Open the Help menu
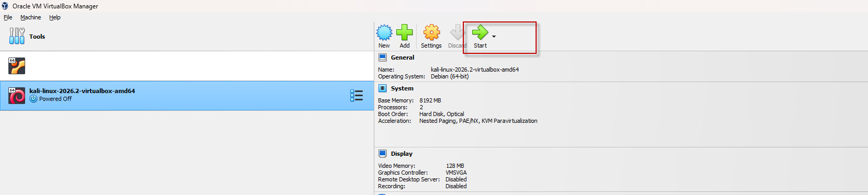Image resolution: width=868 pixels, height=195 pixels. pyautogui.click(x=55, y=17)
